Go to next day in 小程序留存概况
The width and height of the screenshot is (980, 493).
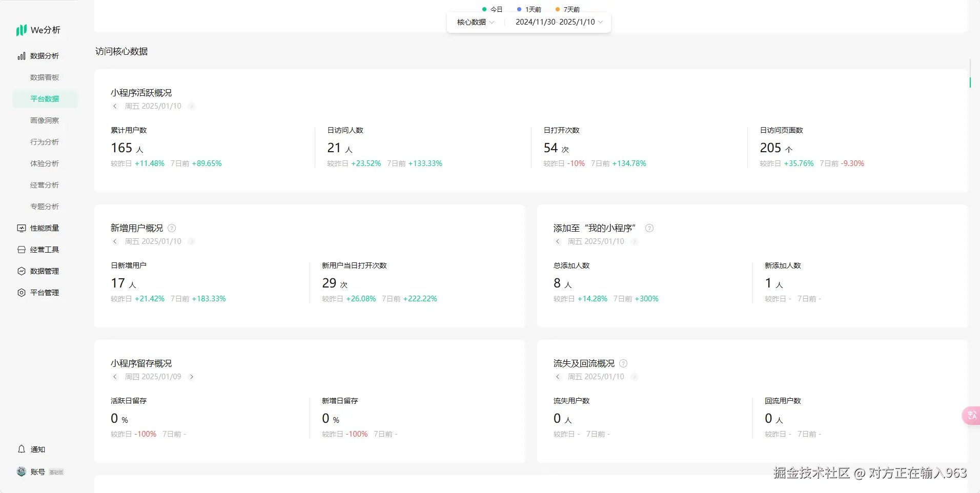click(192, 377)
